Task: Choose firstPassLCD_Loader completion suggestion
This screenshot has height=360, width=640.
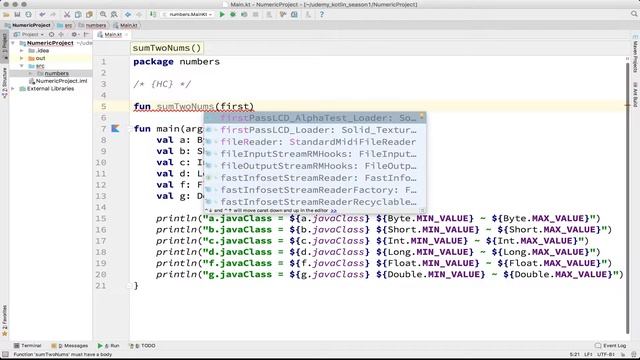Action: (x=315, y=130)
